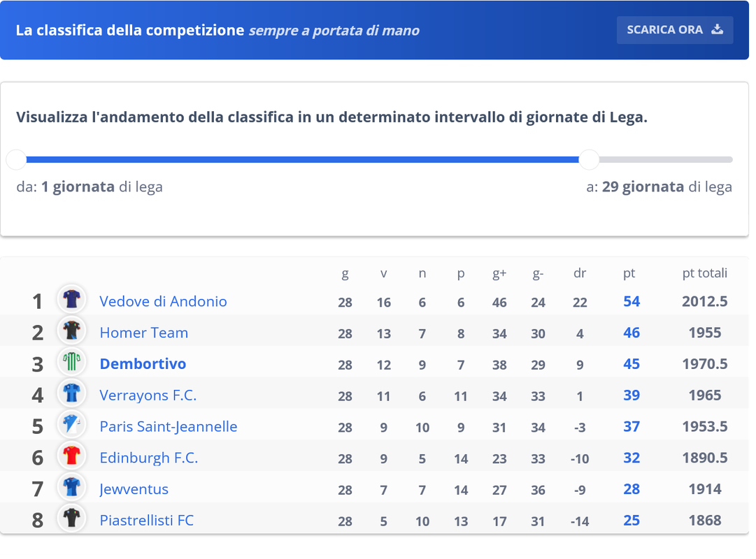Open Homer Team link
Screen dimensions: 756x559
[143, 333]
